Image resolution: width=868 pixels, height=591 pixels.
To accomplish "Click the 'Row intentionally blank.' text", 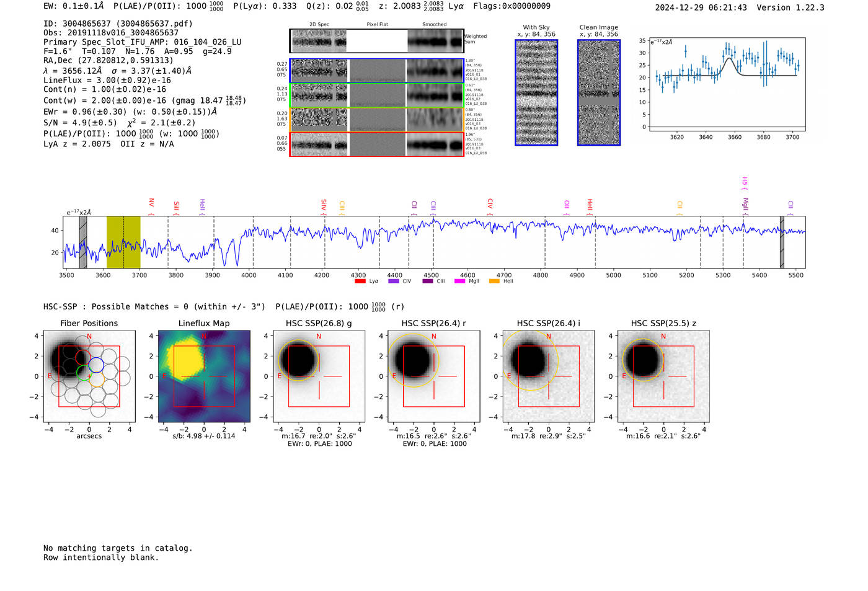I will pos(101,558).
